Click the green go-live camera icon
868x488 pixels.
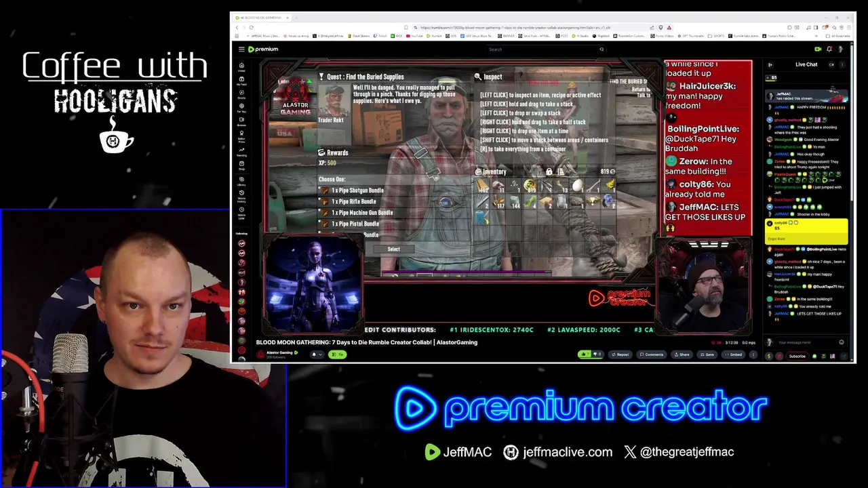pyautogui.click(x=818, y=49)
